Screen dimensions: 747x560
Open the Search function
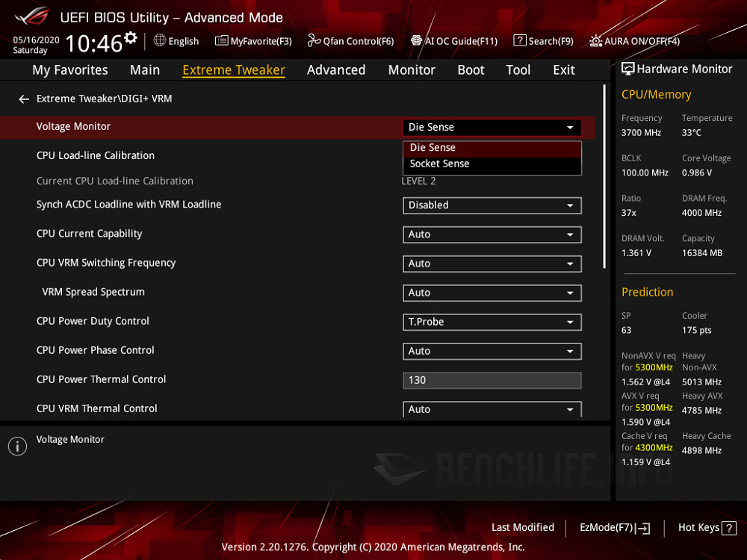[543, 41]
